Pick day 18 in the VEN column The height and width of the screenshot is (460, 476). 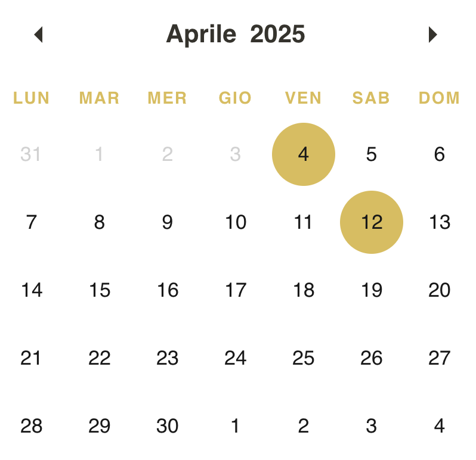pyautogui.click(x=304, y=290)
